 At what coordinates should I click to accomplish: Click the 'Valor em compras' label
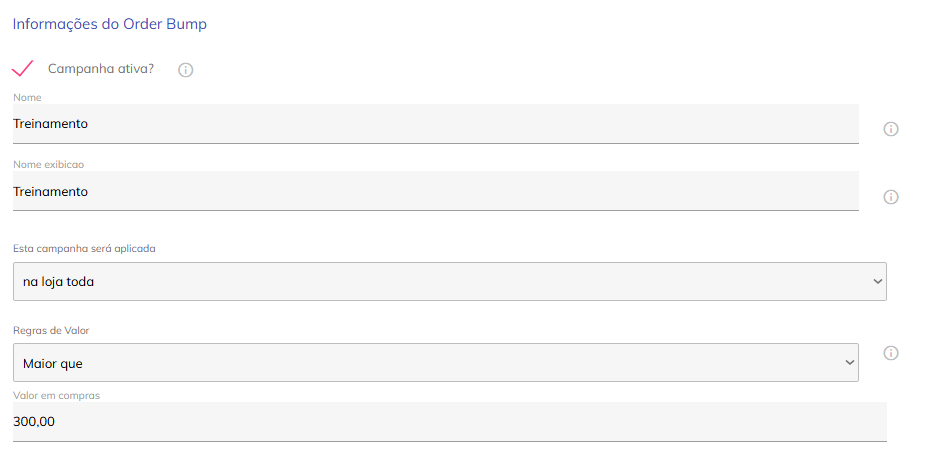tap(56, 395)
